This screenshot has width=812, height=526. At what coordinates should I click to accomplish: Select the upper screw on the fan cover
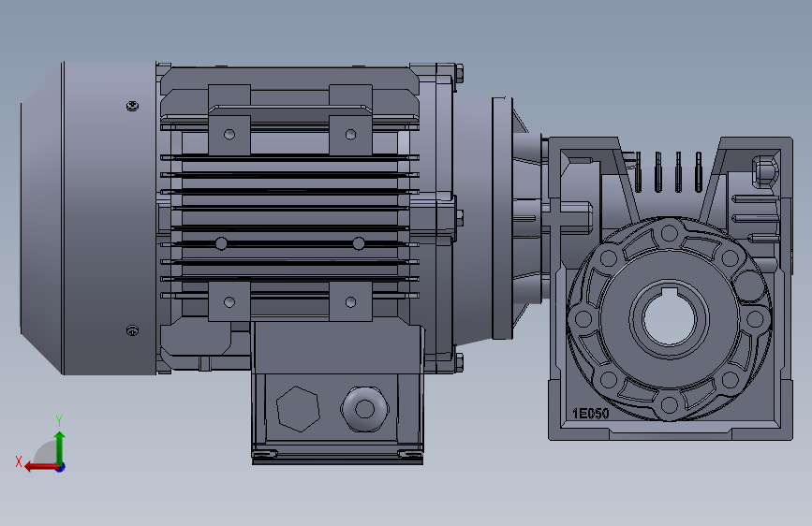133,106
